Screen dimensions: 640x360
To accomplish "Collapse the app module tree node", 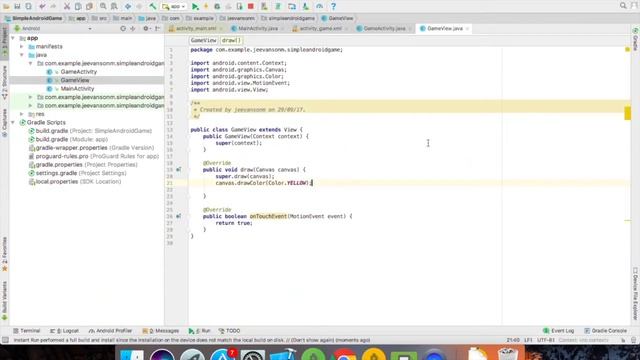I will click(13, 38).
